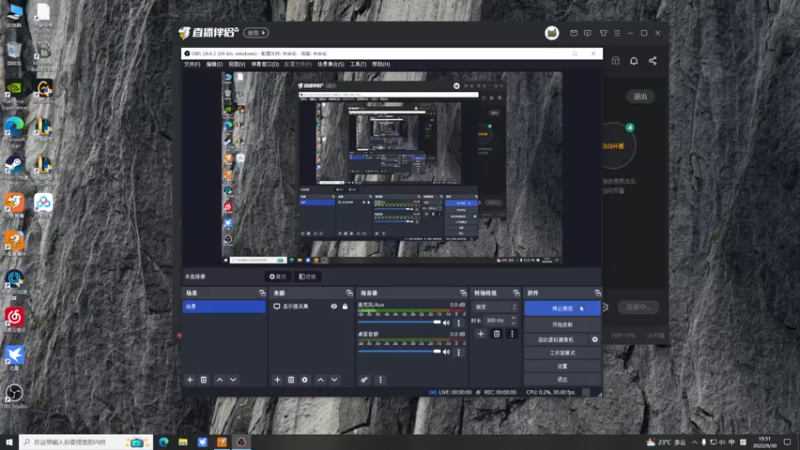800x450 pixels.
Task: Open Settings from Controls dock
Action: click(x=562, y=366)
